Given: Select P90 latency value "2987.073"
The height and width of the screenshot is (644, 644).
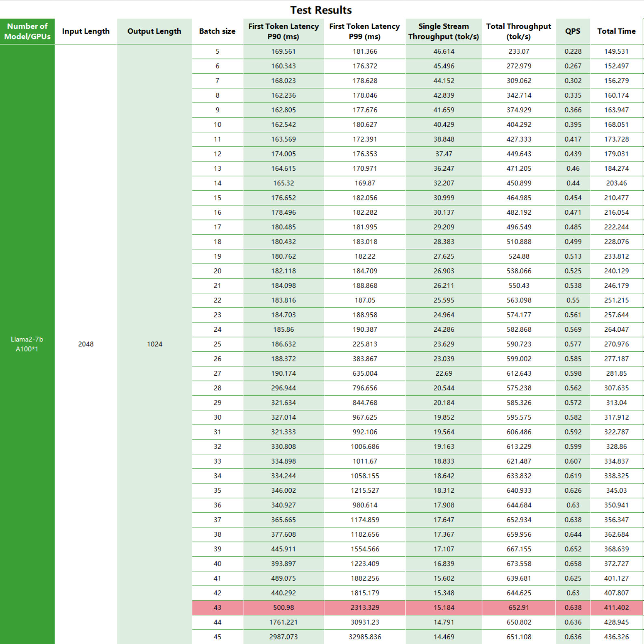Looking at the screenshot, I should tap(284, 637).
